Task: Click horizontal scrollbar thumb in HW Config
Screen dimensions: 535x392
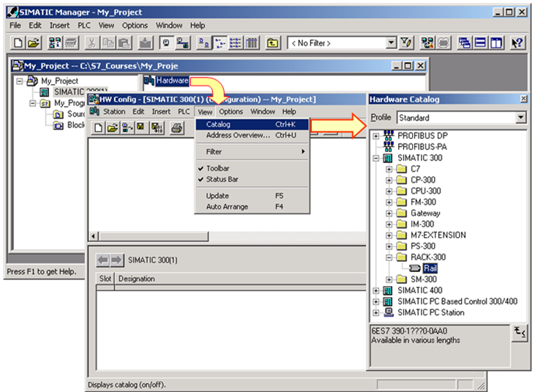Action: [x=154, y=236]
